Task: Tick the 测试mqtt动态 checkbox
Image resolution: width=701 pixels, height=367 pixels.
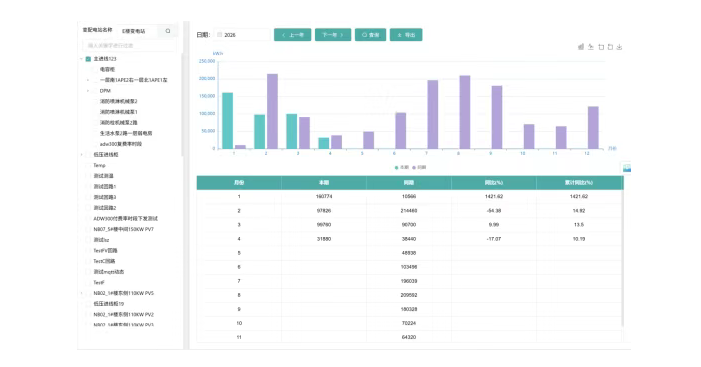Action: point(88,272)
